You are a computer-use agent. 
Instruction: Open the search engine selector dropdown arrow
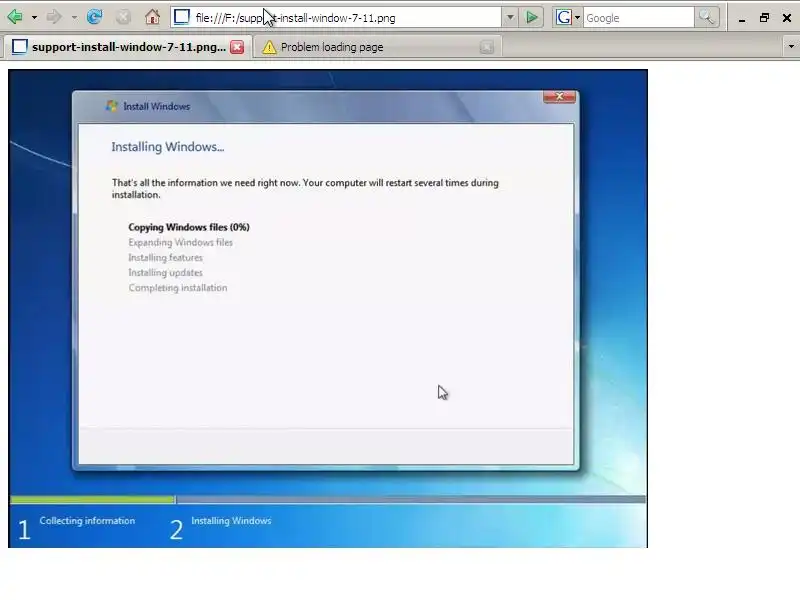coord(577,18)
